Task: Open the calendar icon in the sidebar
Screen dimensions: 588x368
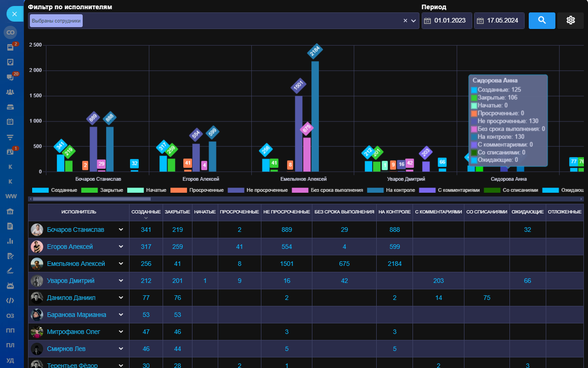Action: pos(10,122)
